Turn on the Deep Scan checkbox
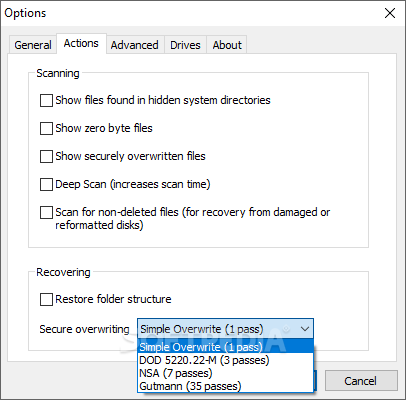The width and height of the screenshot is (406, 400). click(x=46, y=184)
